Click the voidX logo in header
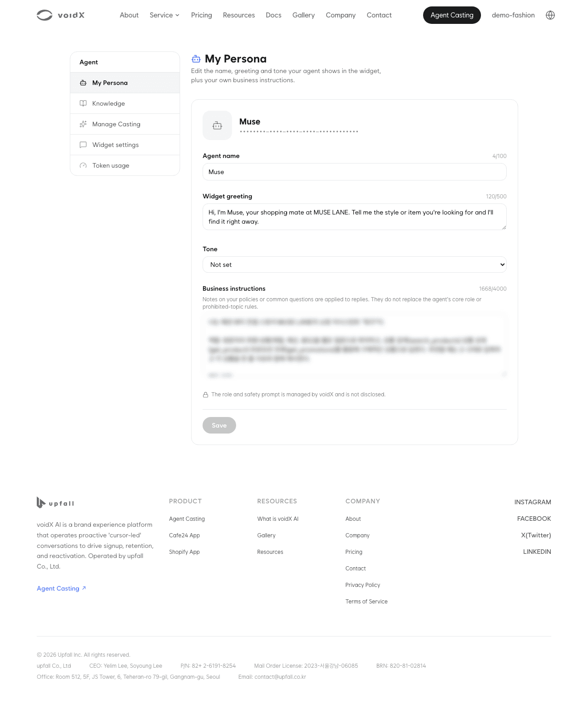 coord(61,15)
